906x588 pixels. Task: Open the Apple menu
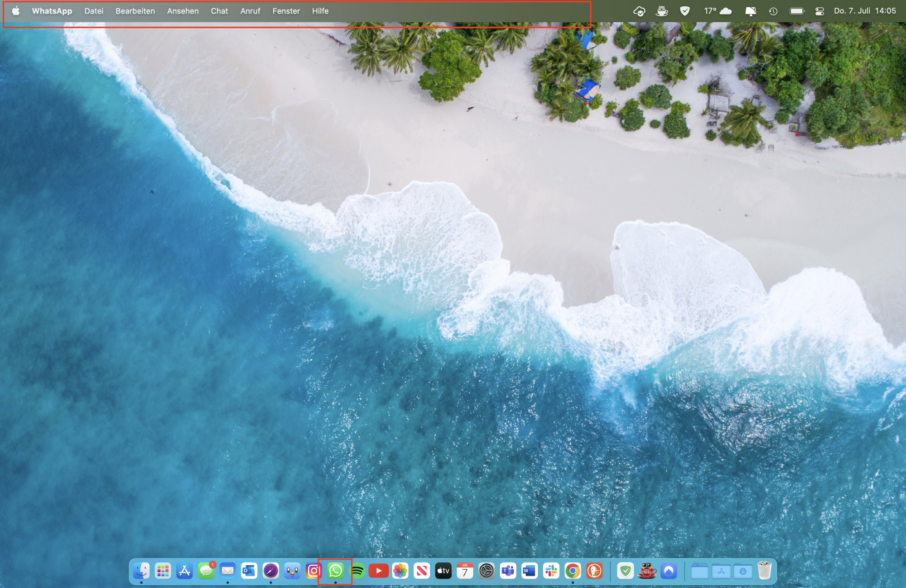pos(16,11)
